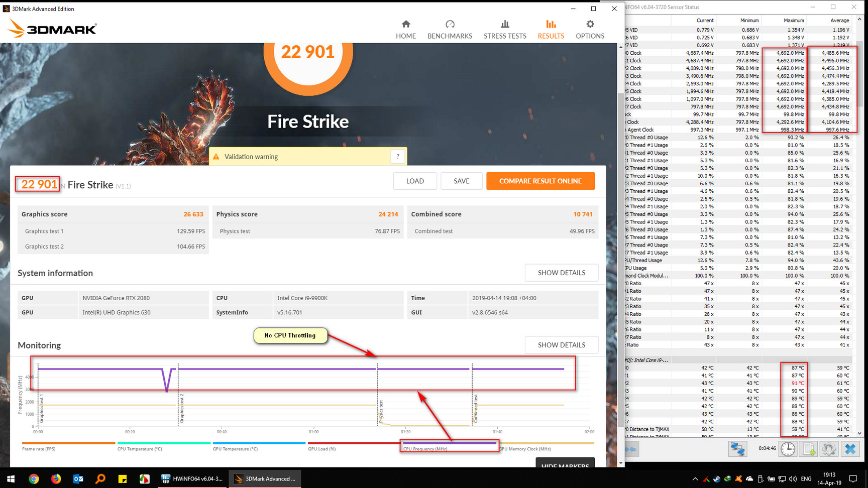868x488 pixels.
Task: Switch to HWiNFO64 taskbar window
Action: (191, 478)
